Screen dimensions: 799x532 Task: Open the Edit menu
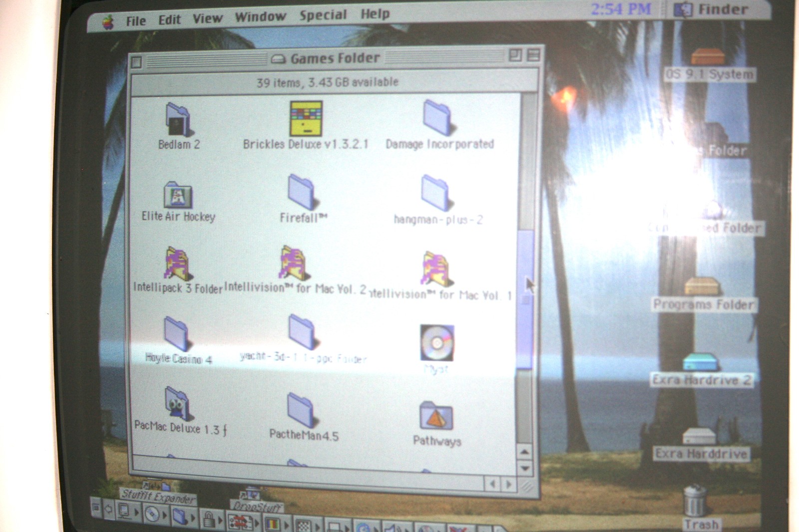coord(169,20)
